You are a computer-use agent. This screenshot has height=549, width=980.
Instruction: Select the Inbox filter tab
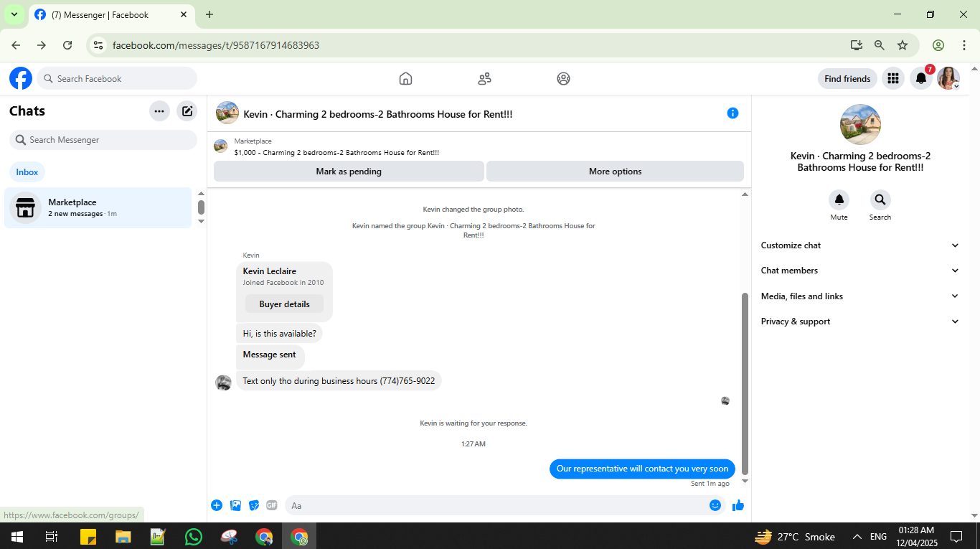[x=27, y=172]
